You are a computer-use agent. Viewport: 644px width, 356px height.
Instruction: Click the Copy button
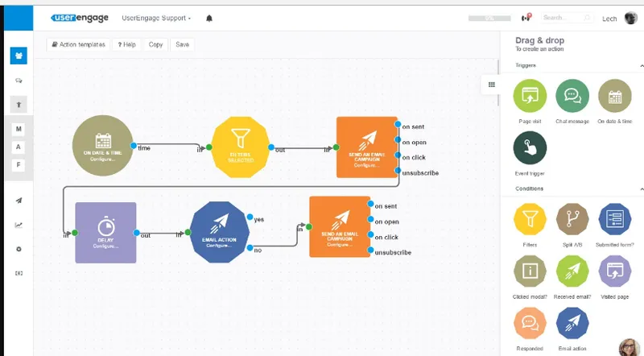tap(155, 44)
